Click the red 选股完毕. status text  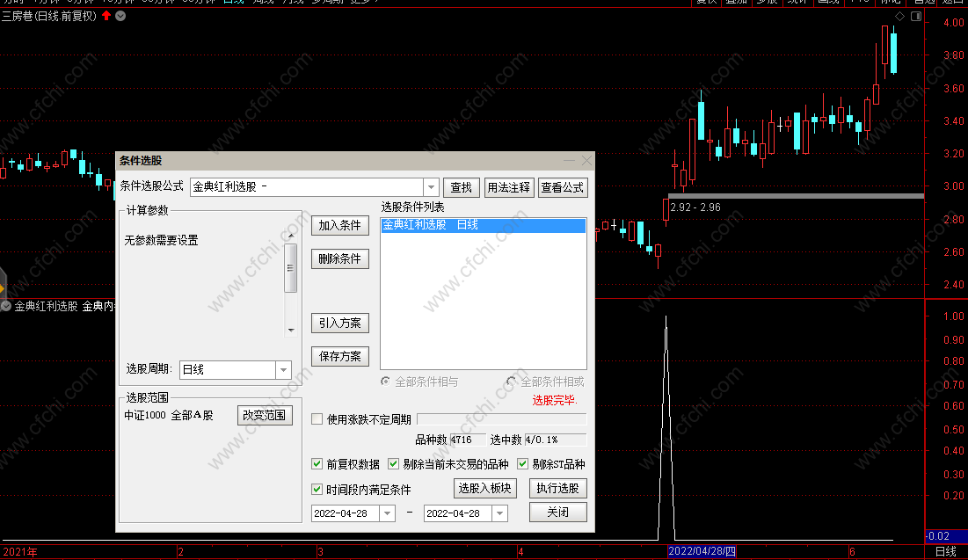(x=555, y=400)
